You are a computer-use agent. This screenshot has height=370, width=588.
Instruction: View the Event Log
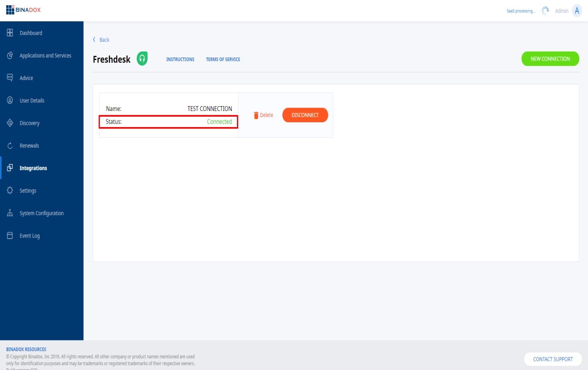(30, 236)
